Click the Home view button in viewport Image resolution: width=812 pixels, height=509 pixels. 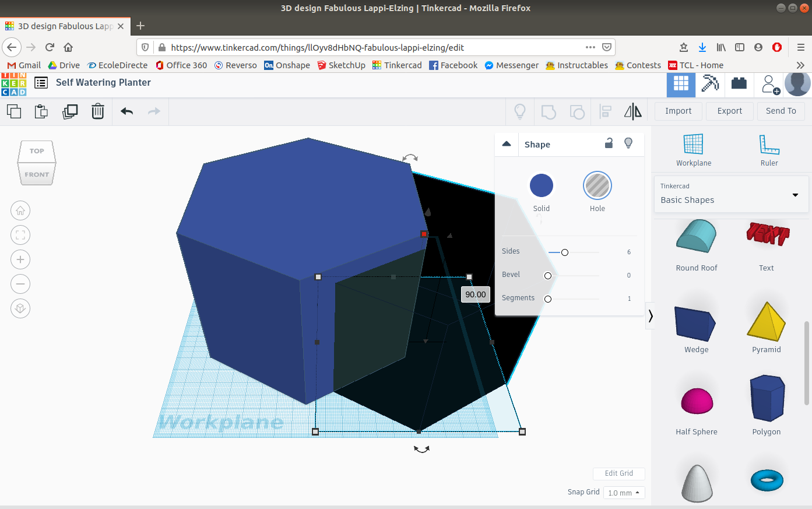tap(20, 210)
